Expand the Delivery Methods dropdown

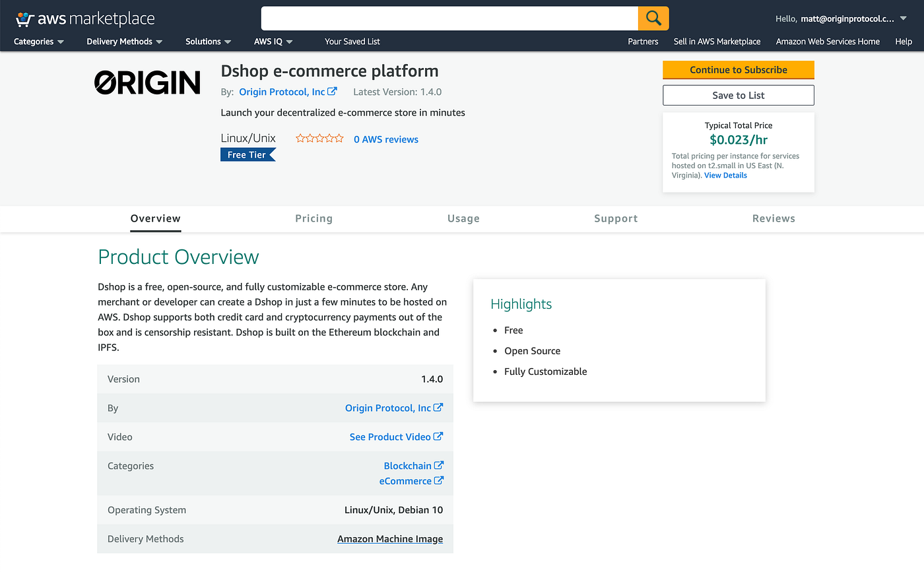tap(124, 42)
